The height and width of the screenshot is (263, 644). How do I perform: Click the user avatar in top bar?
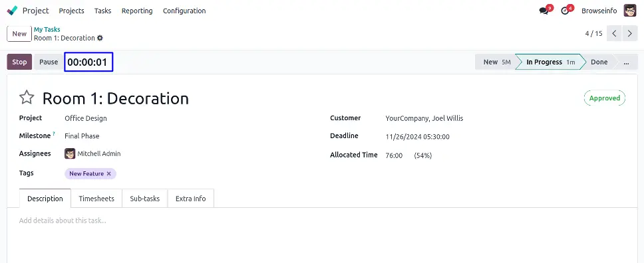point(630,11)
